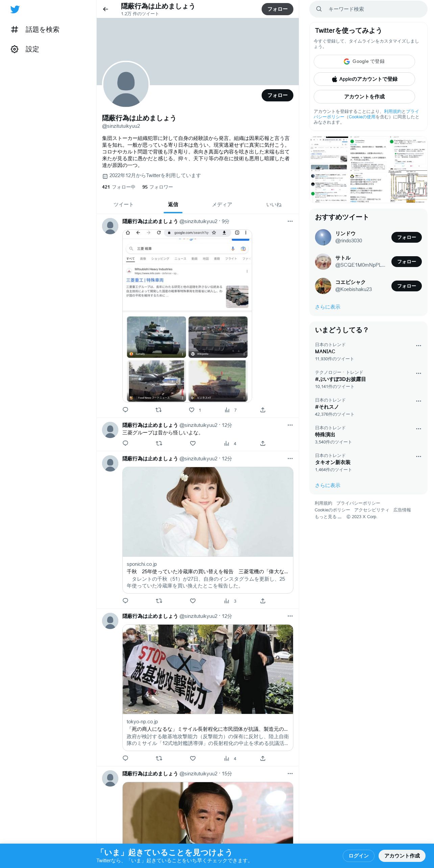
Task: Follow リンドウ @rindo3030
Action: pyautogui.click(x=406, y=237)
